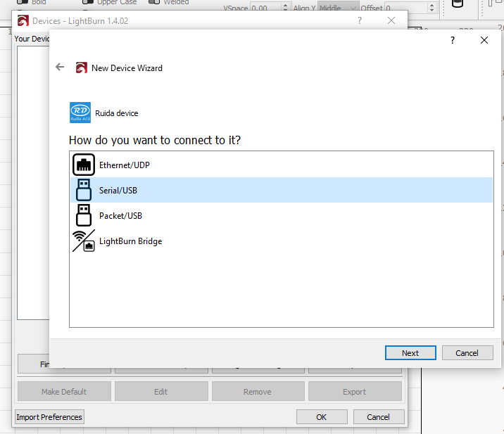Click the VSpace stepper arrows
Screen dimensions: 504x434
285,8
